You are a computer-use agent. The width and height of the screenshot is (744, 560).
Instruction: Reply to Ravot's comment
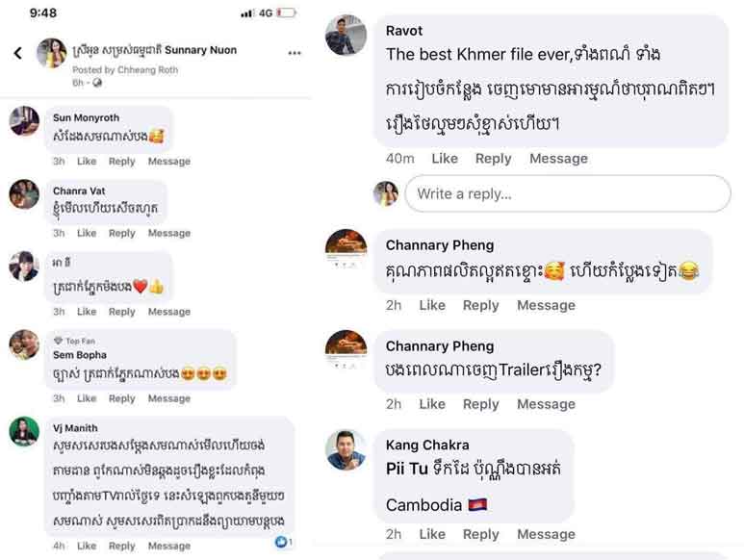pos(494,159)
